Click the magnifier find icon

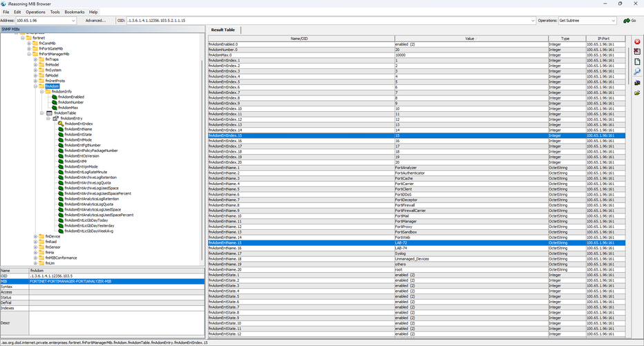(637, 71)
